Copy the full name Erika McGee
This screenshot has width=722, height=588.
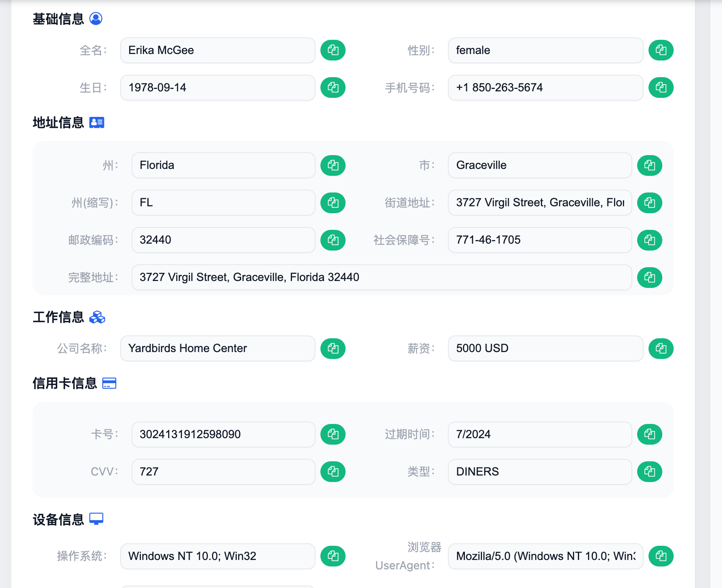[333, 50]
